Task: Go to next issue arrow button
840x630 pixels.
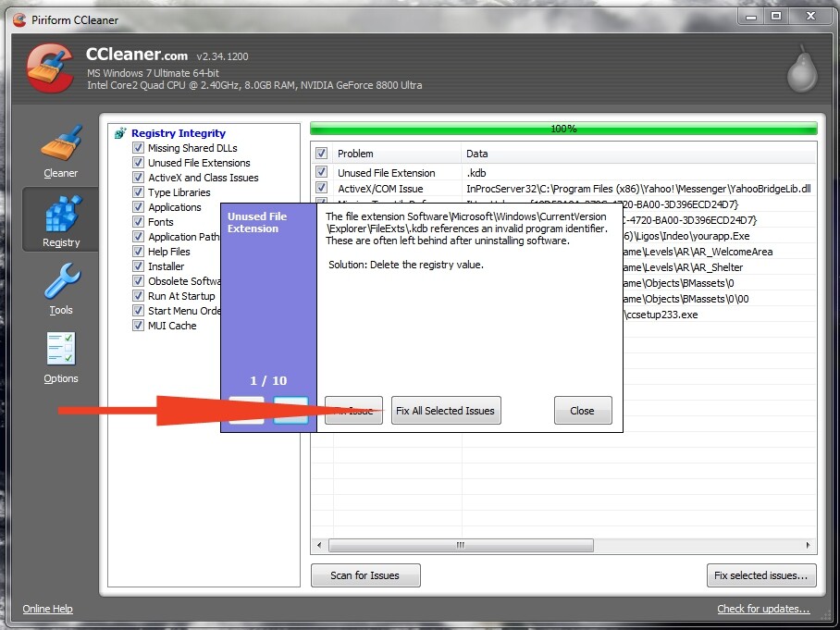Action: tap(290, 411)
